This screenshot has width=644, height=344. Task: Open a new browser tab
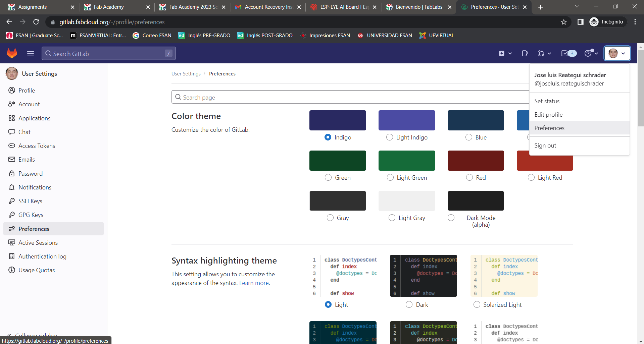[541, 7]
